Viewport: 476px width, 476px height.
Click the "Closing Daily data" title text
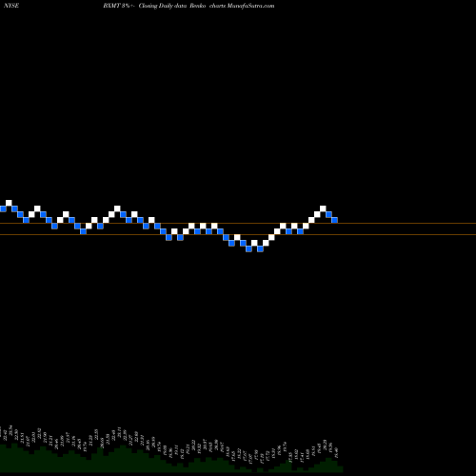click(163, 6)
